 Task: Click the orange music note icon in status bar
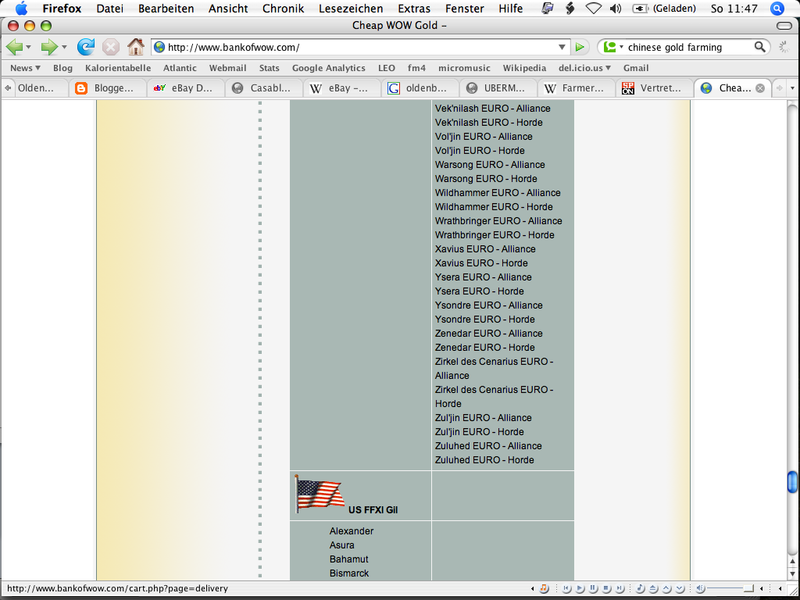coord(544,588)
